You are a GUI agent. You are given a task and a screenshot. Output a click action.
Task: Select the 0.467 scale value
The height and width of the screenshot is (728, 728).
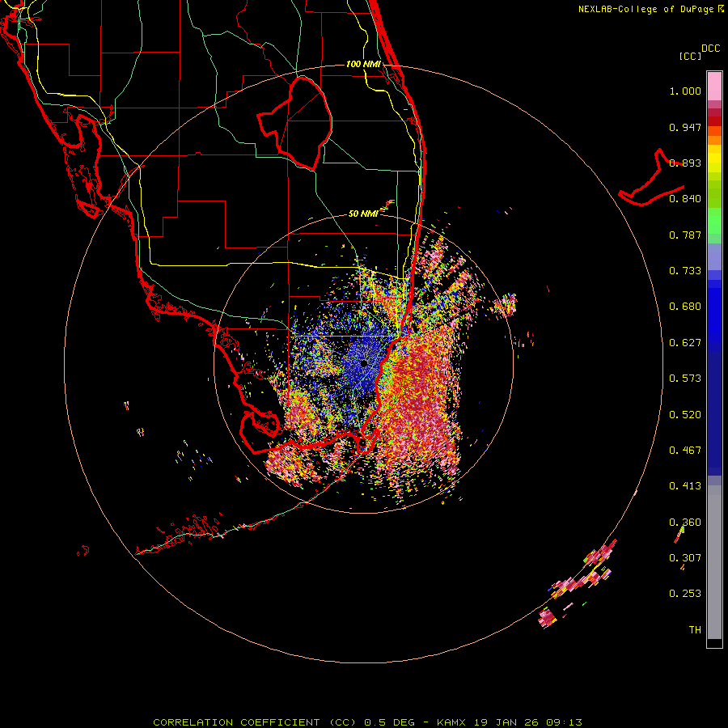[685, 451]
